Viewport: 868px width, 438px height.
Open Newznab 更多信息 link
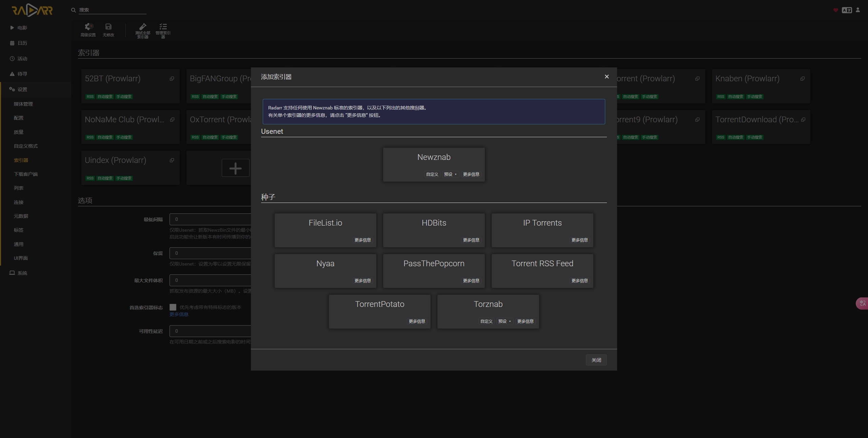(471, 174)
